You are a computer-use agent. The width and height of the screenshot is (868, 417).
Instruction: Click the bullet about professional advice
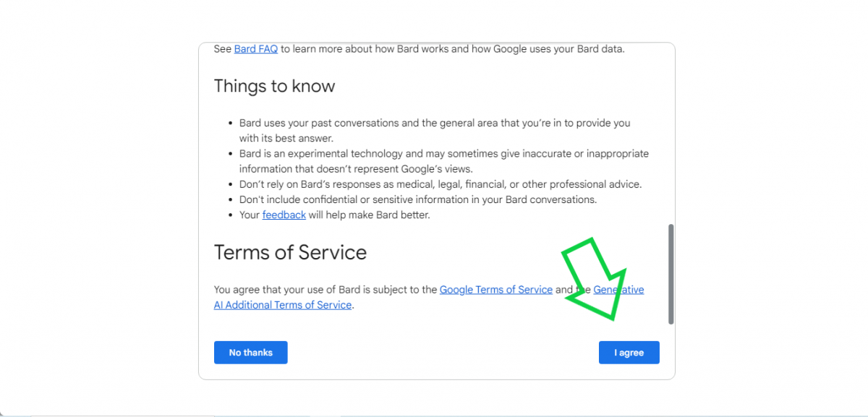click(440, 184)
